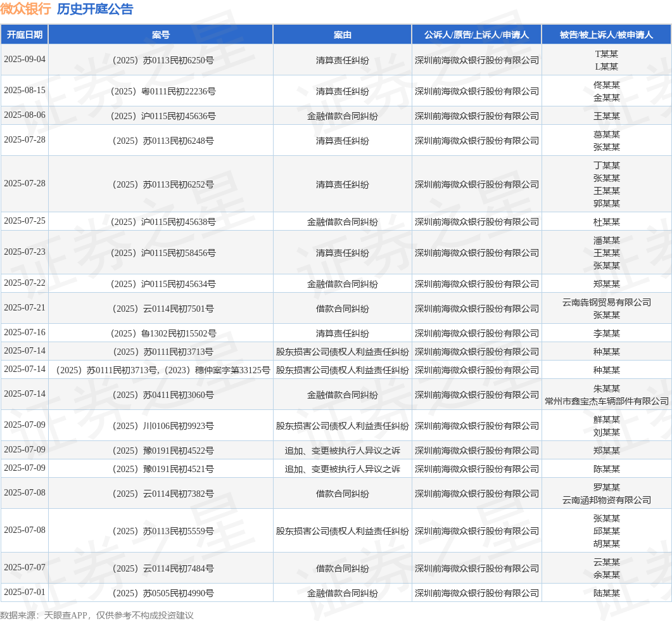Viewport: 672px width, 621px height.
Task: Click the 案由 column header
Action: (x=343, y=35)
